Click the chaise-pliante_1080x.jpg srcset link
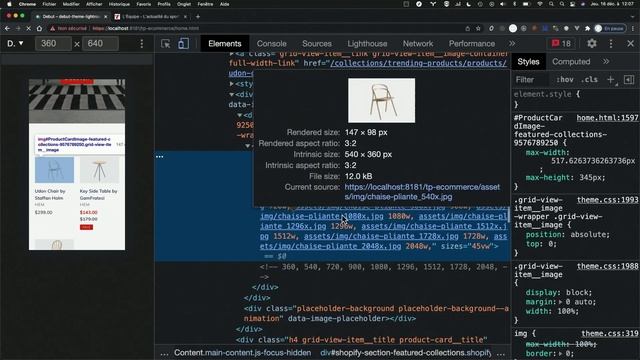Screen dimensions: 640x360 click(x=322, y=216)
